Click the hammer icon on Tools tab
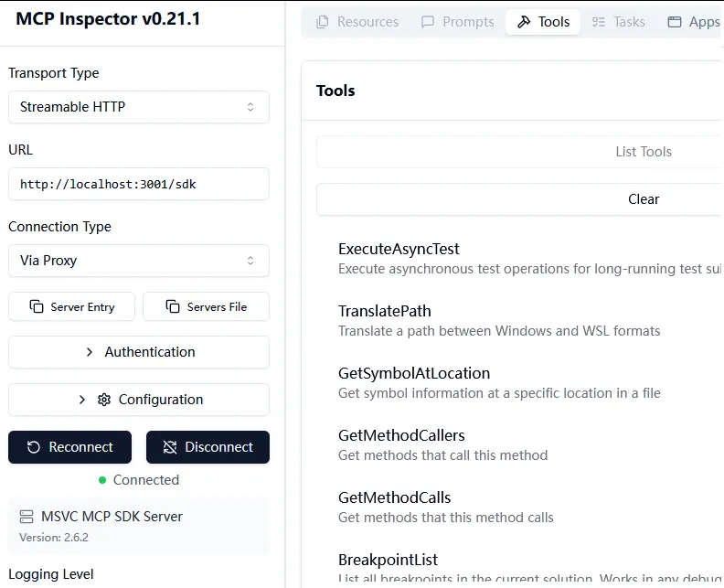This screenshot has height=588, width=724. [524, 22]
